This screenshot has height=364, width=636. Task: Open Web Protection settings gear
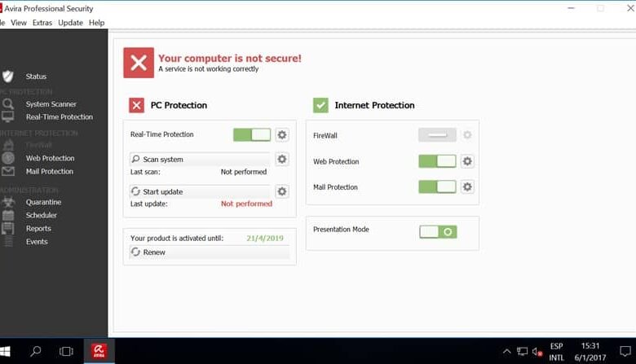[x=467, y=161]
